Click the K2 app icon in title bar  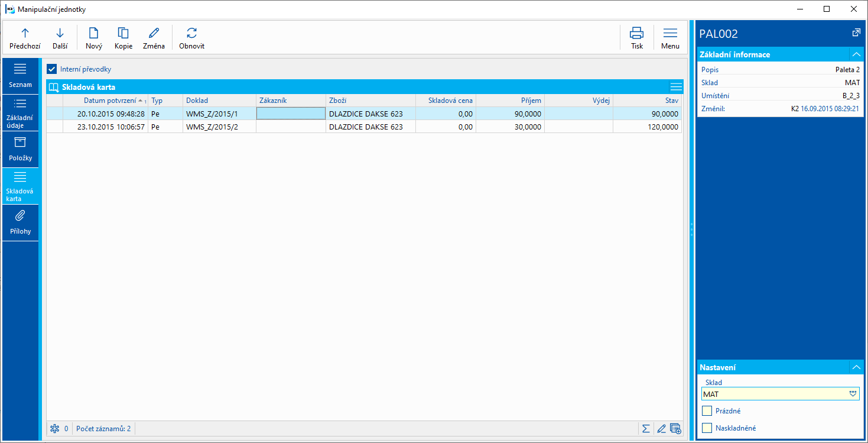9,9
